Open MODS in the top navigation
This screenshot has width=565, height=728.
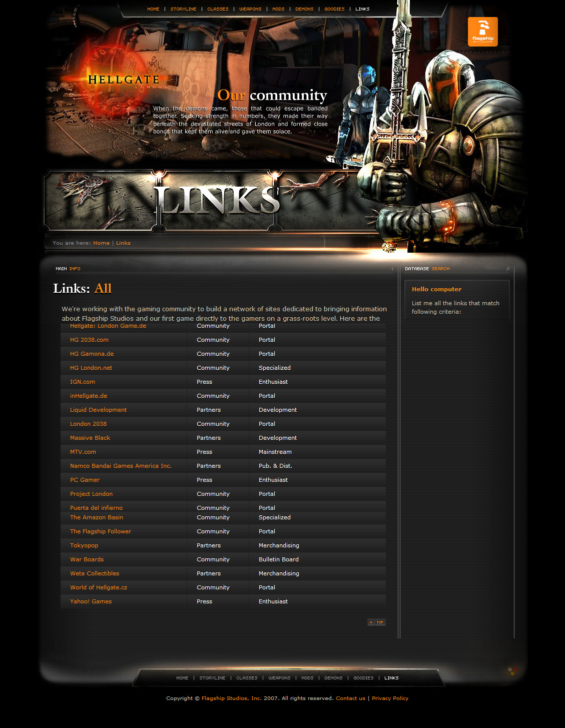click(x=278, y=9)
